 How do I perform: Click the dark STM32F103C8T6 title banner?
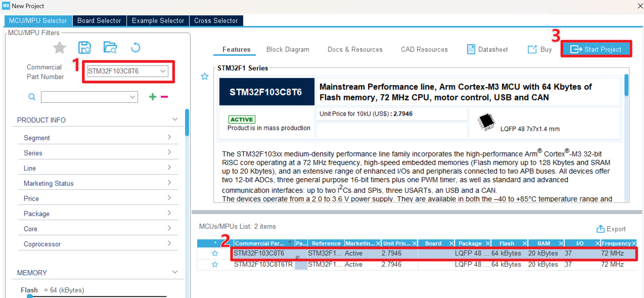(x=267, y=92)
